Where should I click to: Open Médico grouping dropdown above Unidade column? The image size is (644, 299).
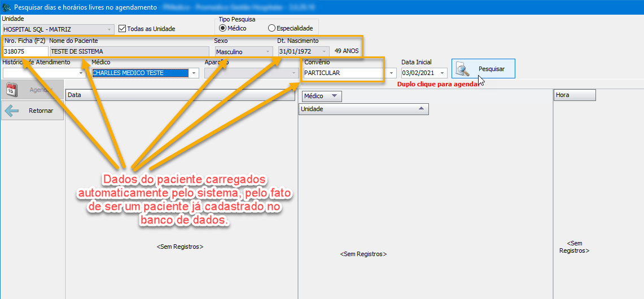[334, 96]
